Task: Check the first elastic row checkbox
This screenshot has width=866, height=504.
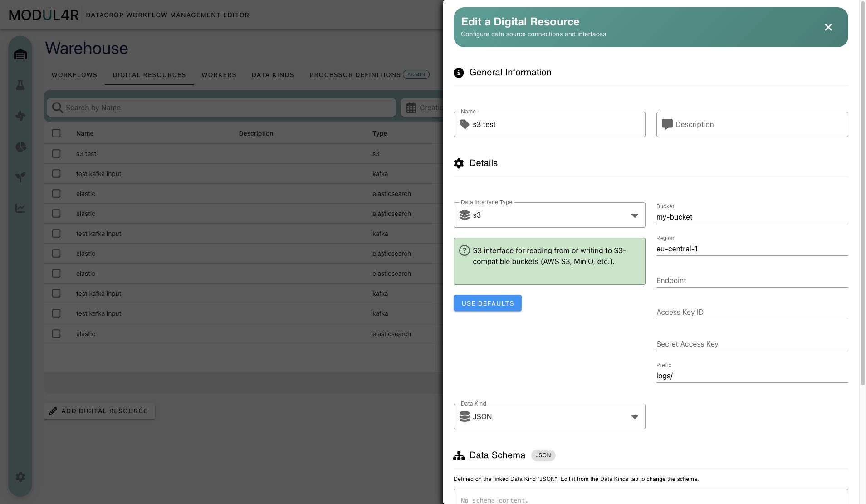Action: (56, 194)
